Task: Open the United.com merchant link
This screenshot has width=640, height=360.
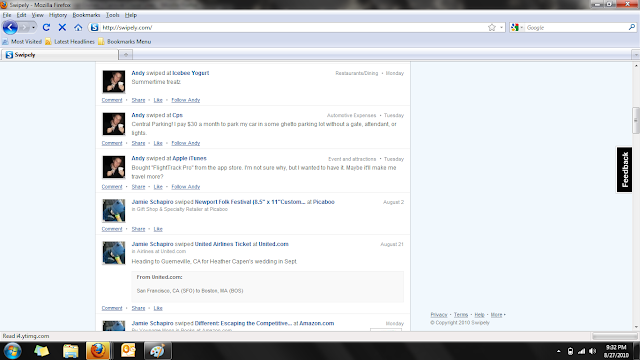Action: click(273, 244)
